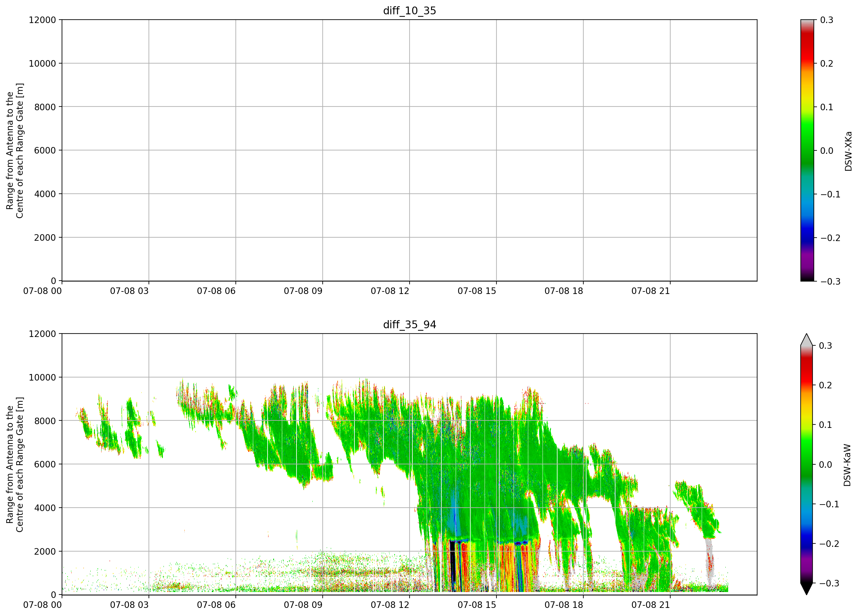The width and height of the screenshot is (859, 616).
Task: Click the upward arrow atop lower colorbar
Action: pos(807,340)
